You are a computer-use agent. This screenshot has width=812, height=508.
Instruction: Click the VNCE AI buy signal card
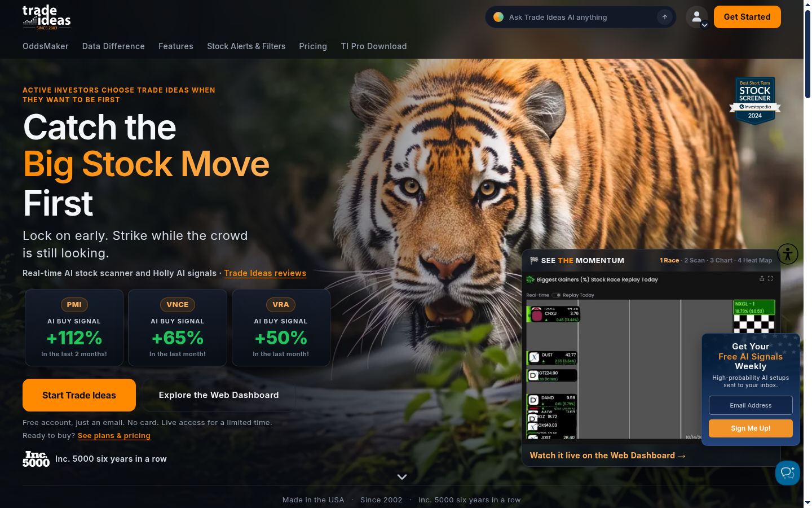pos(178,327)
